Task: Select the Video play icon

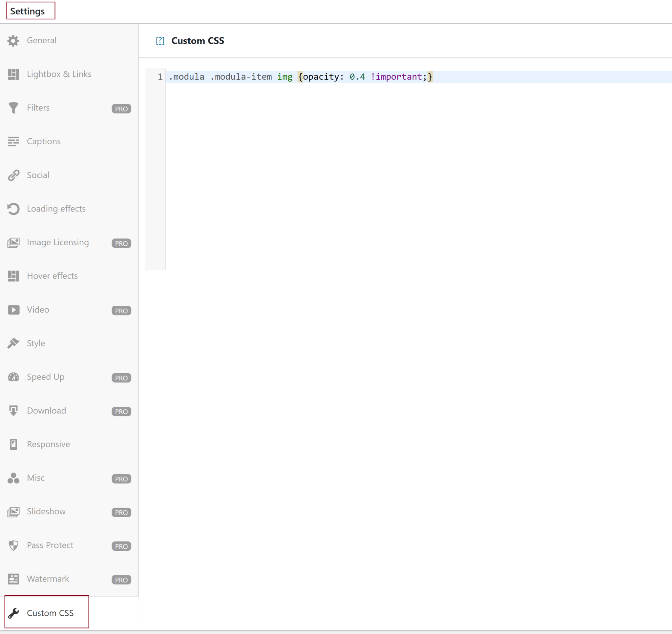Action: tap(13, 310)
